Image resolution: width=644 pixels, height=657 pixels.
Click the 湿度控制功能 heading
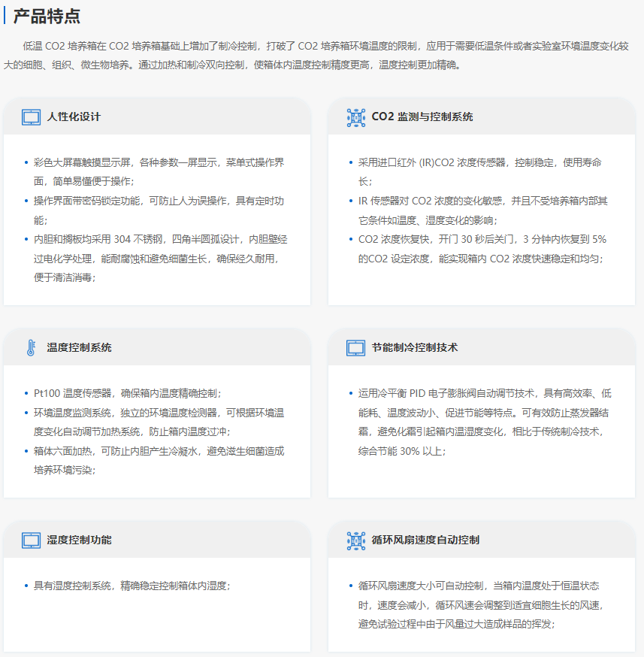pos(79,540)
